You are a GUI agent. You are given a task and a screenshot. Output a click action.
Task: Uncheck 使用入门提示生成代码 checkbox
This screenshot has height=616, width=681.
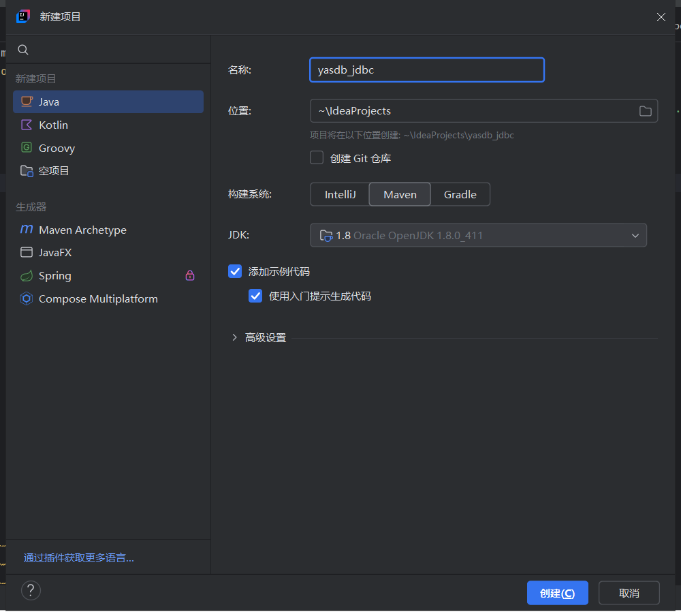(x=255, y=296)
